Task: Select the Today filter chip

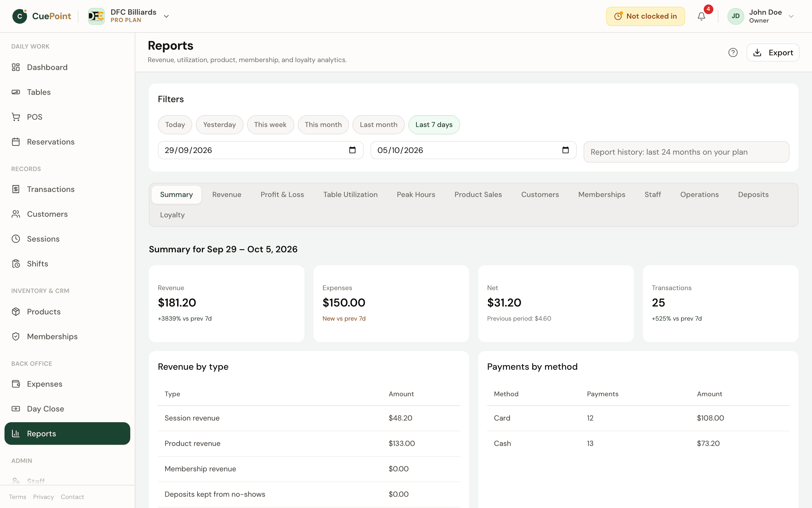Action: point(175,125)
